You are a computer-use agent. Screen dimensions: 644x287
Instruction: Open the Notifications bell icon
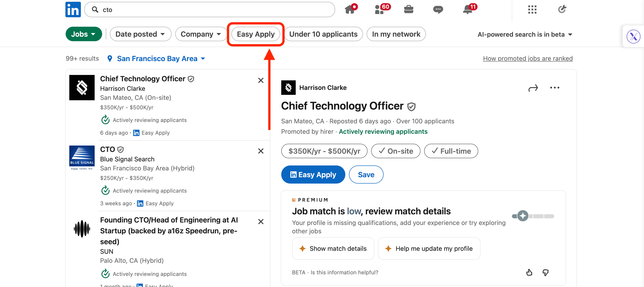468,10
